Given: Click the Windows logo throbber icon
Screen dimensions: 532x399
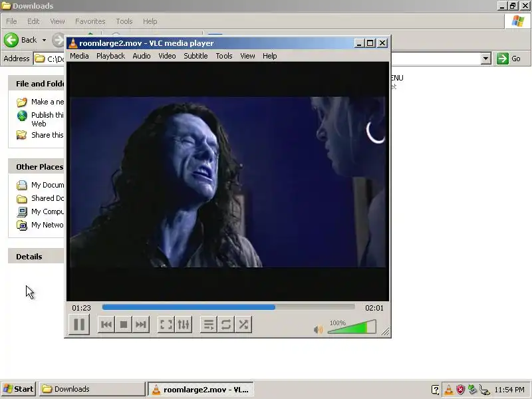Looking at the screenshot, I should coord(518,21).
